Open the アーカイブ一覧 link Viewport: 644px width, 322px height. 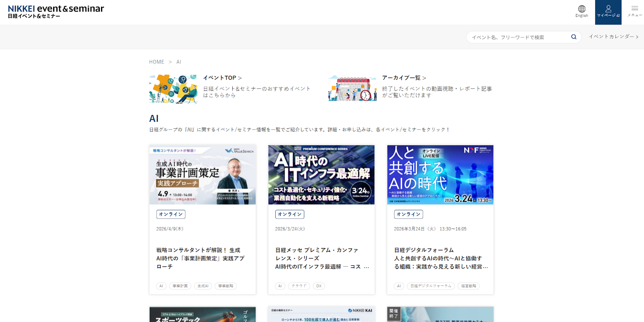click(404, 78)
